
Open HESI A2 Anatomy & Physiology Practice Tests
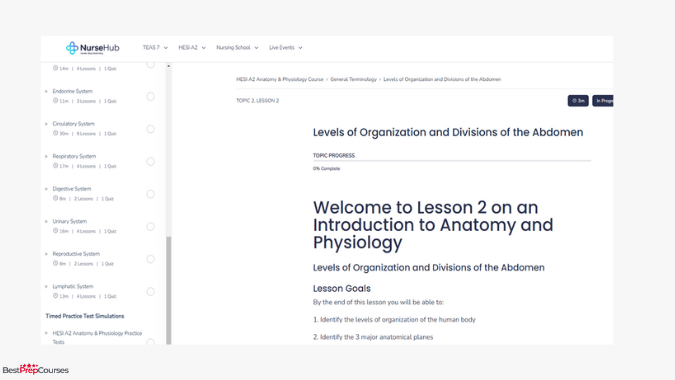click(97, 337)
